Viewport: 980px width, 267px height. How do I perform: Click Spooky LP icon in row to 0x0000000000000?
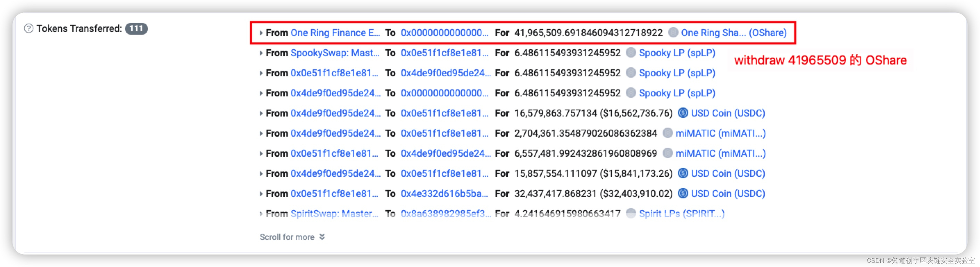[x=631, y=93]
